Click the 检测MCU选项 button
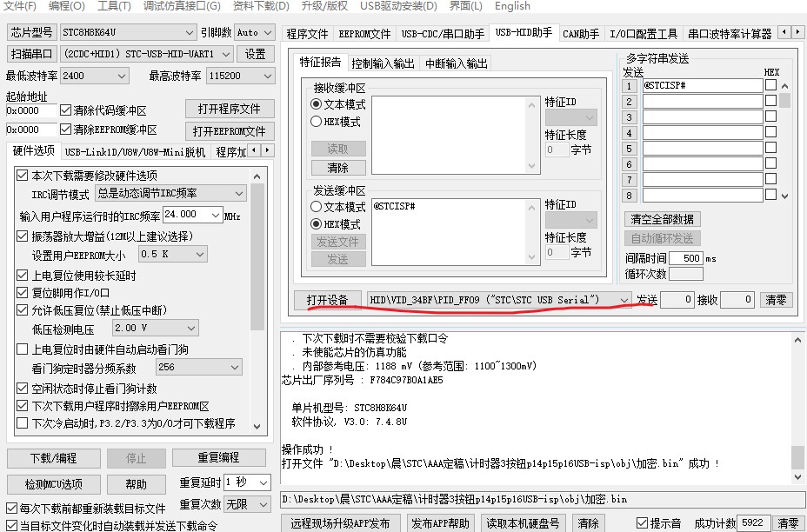 pyautogui.click(x=54, y=484)
